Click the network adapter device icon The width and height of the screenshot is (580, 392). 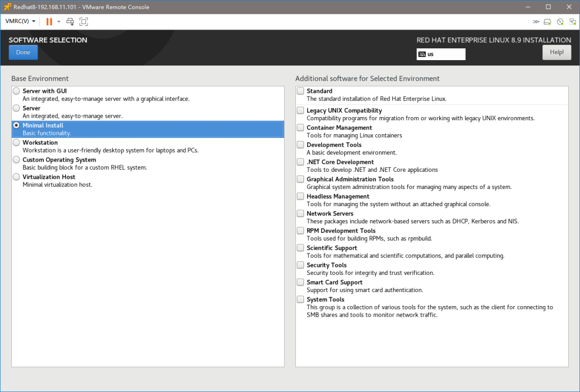pyautogui.click(x=572, y=22)
